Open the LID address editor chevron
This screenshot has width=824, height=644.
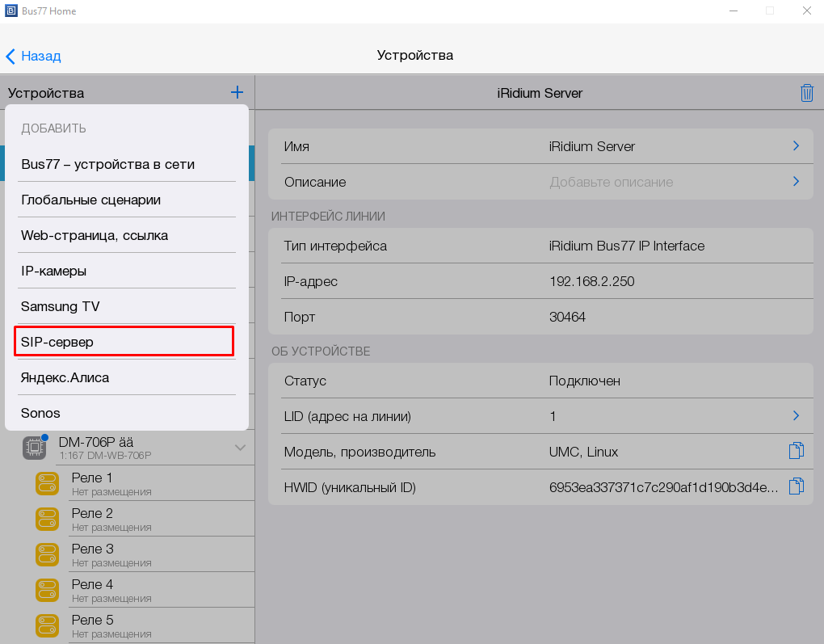(796, 415)
